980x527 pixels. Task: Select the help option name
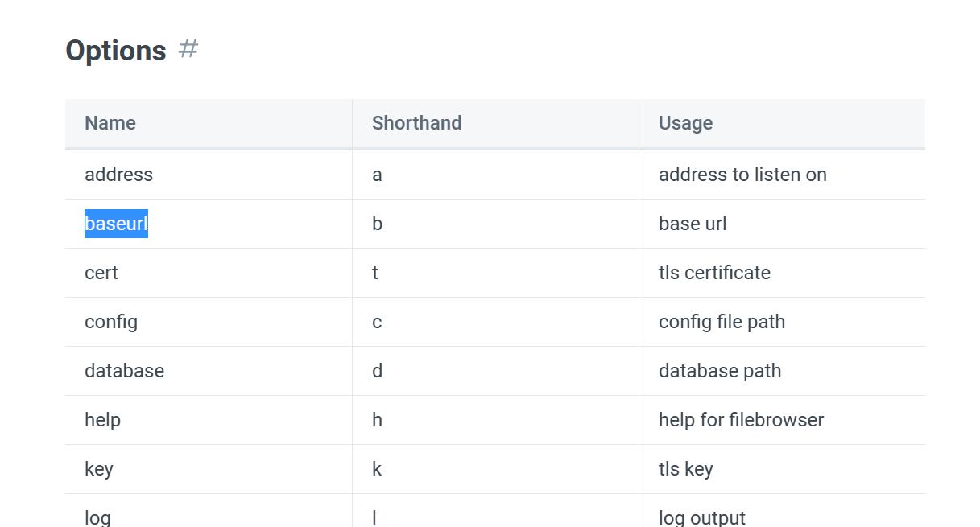coord(102,420)
